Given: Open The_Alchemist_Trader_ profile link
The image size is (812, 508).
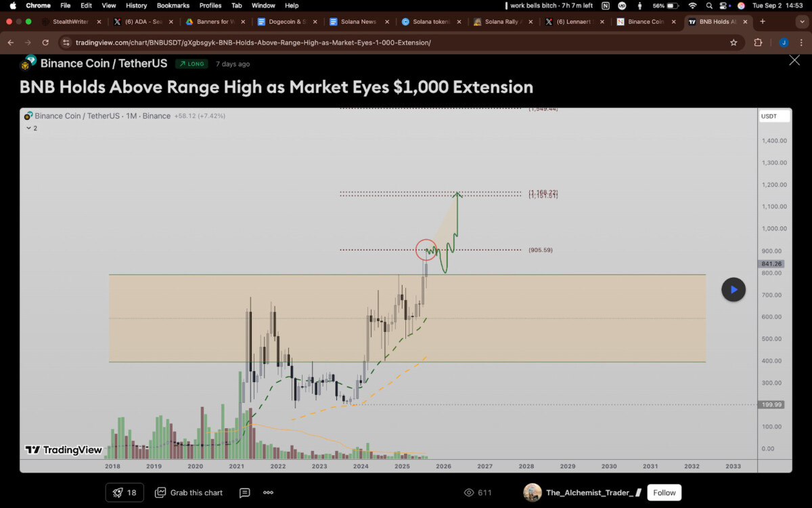Looking at the screenshot, I should pyautogui.click(x=589, y=492).
